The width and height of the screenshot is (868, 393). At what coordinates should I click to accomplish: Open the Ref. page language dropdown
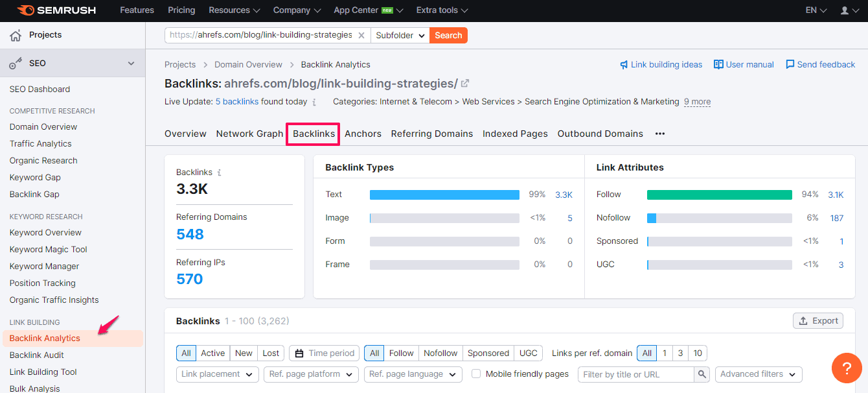[x=413, y=374]
